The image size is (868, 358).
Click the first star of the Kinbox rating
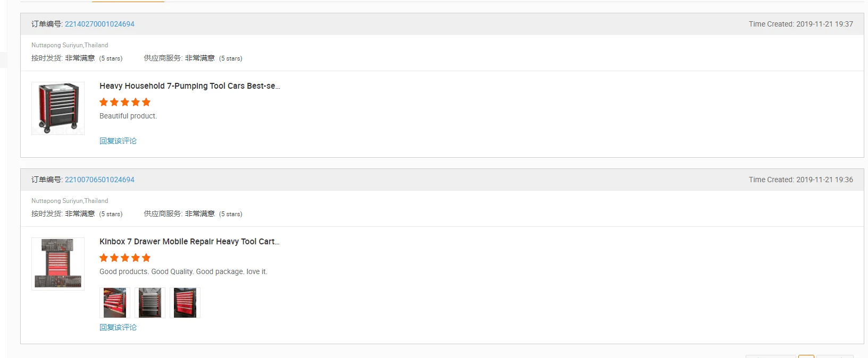tap(104, 258)
